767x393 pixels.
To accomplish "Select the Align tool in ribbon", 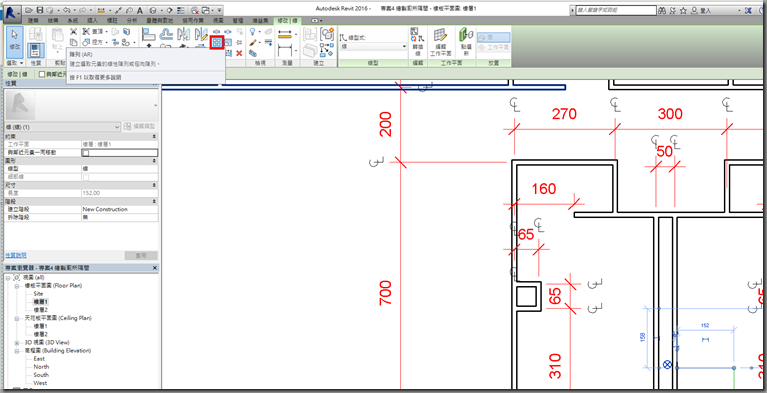I will tap(149, 34).
